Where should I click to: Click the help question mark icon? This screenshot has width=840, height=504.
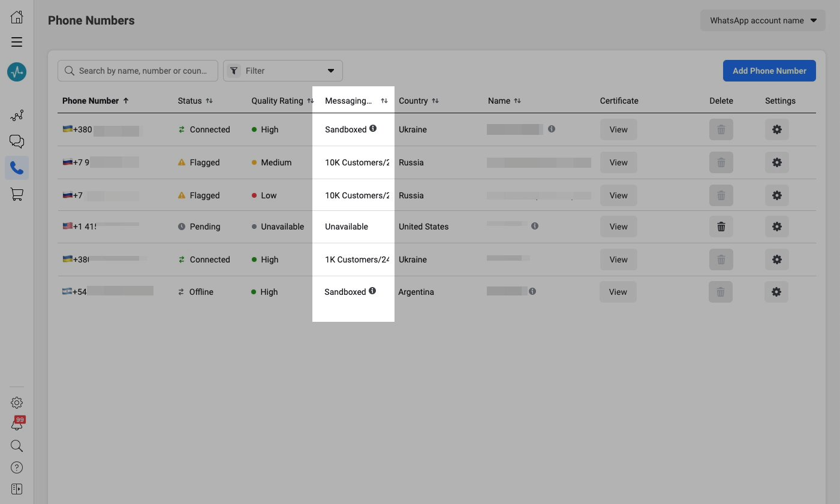(17, 467)
